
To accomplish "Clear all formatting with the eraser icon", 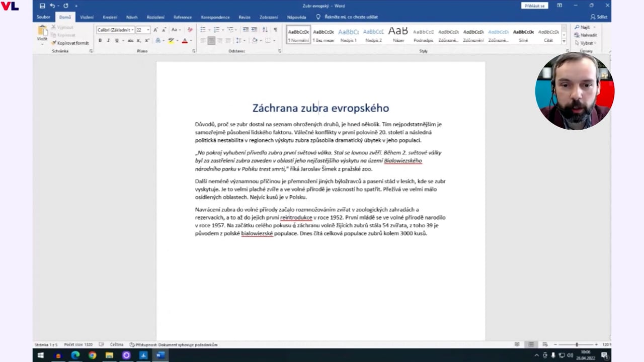I will [190, 30].
